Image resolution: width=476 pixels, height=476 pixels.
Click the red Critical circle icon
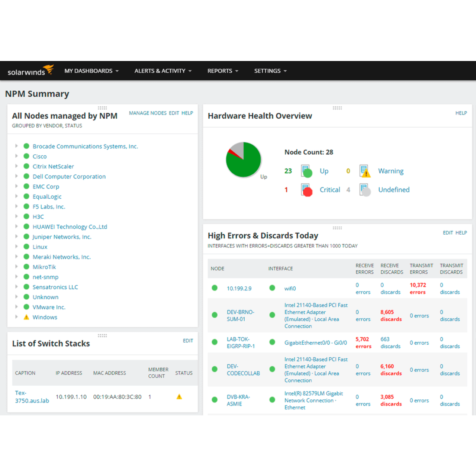pyautogui.click(x=306, y=191)
